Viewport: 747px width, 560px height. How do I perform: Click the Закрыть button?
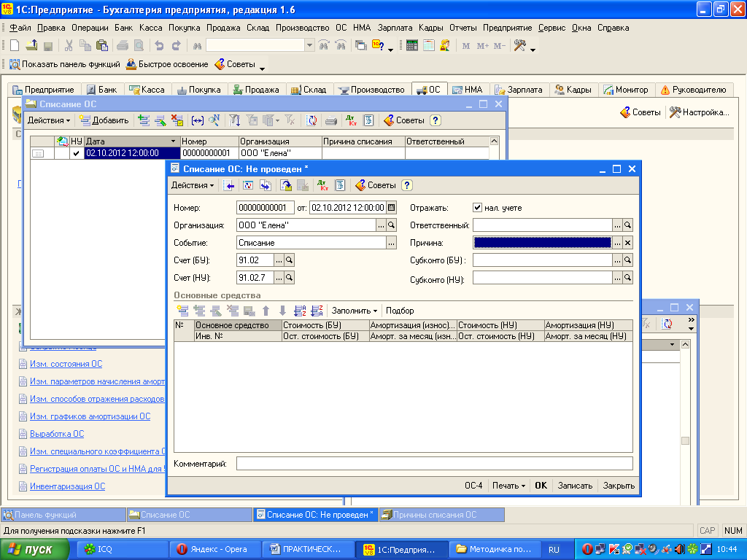(x=619, y=486)
